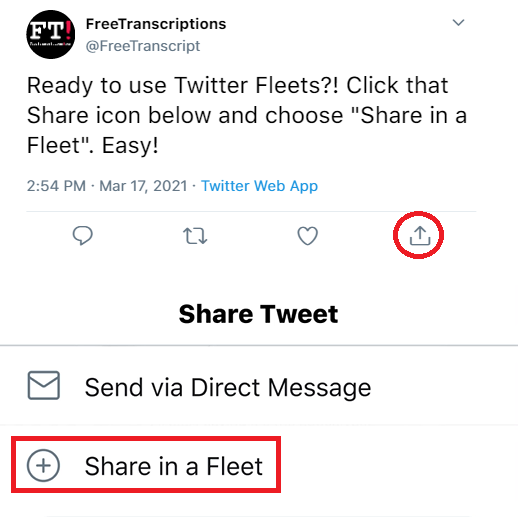Click the reply speech bubble icon
Screen dimensions: 519x521
(82, 236)
